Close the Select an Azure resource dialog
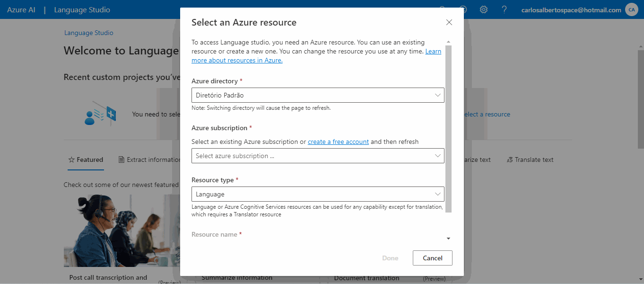This screenshot has width=644, height=284. [449, 22]
